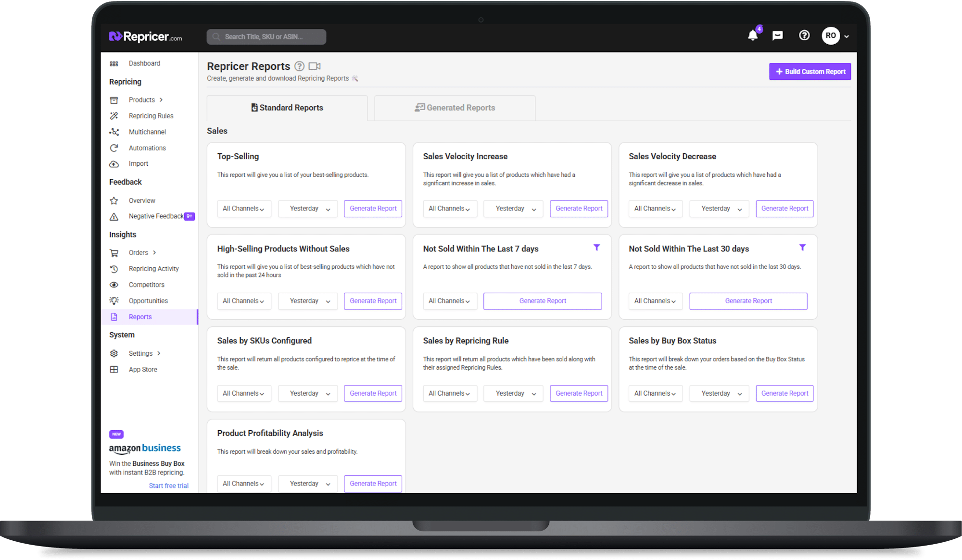Click the Settings gear icon in sidebar
The image size is (962, 560).
coord(114,353)
